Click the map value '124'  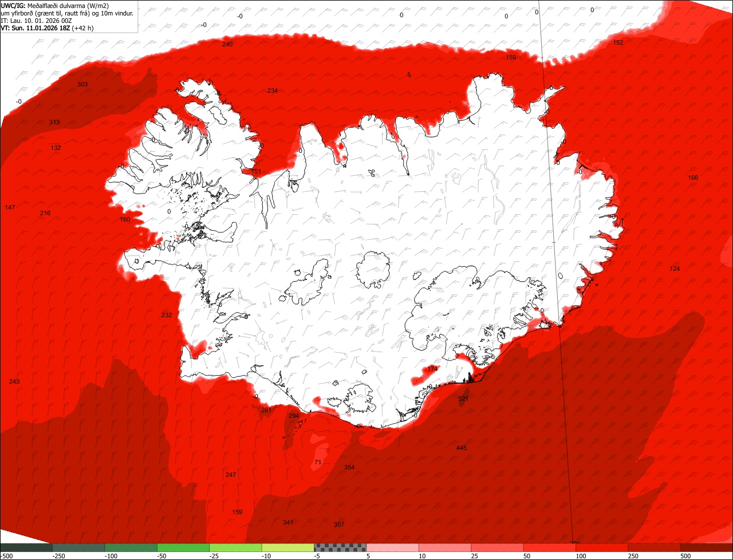coord(675,269)
